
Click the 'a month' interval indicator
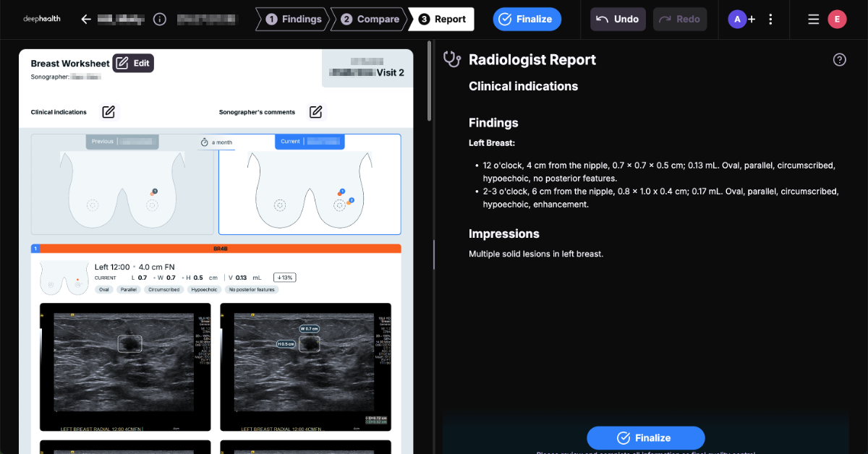point(217,142)
